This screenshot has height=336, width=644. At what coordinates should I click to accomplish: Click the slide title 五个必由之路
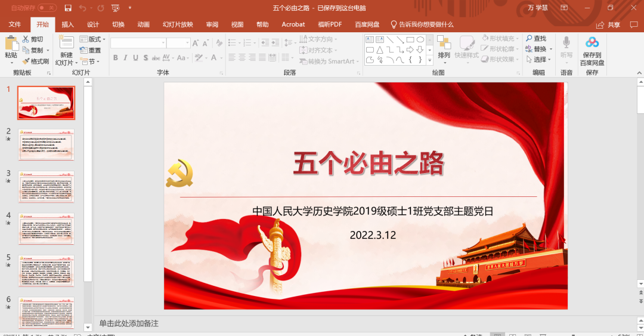coord(369,164)
